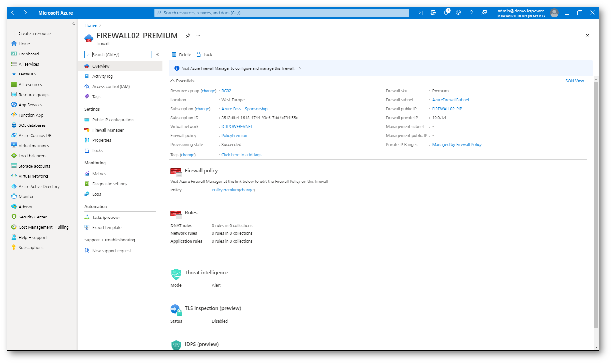Open ICTPOWER-VNET virtual network link
The width and height of the screenshot is (612, 364).
pyautogui.click(x=237, y=126)
